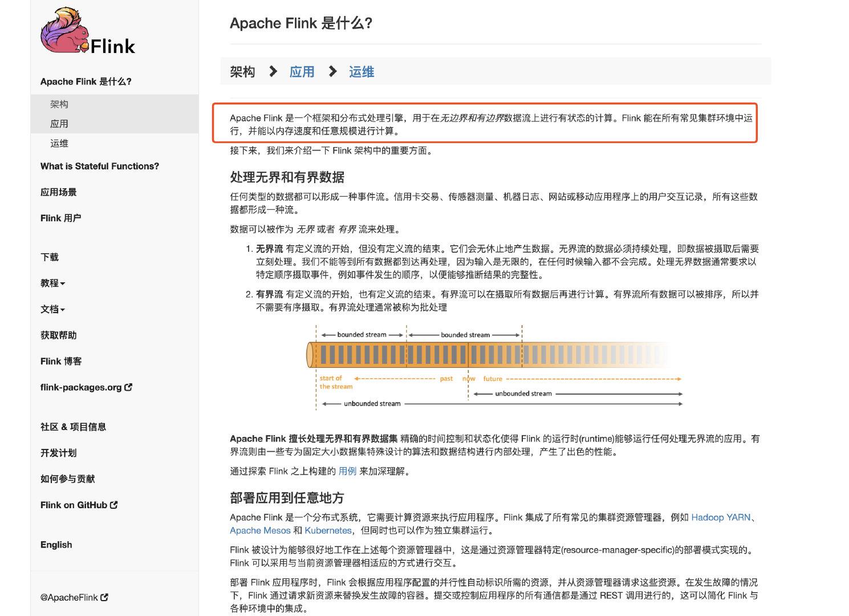This screenshot has width=849, height=616.
Task: Switch language to English
Action: (56, 545)
